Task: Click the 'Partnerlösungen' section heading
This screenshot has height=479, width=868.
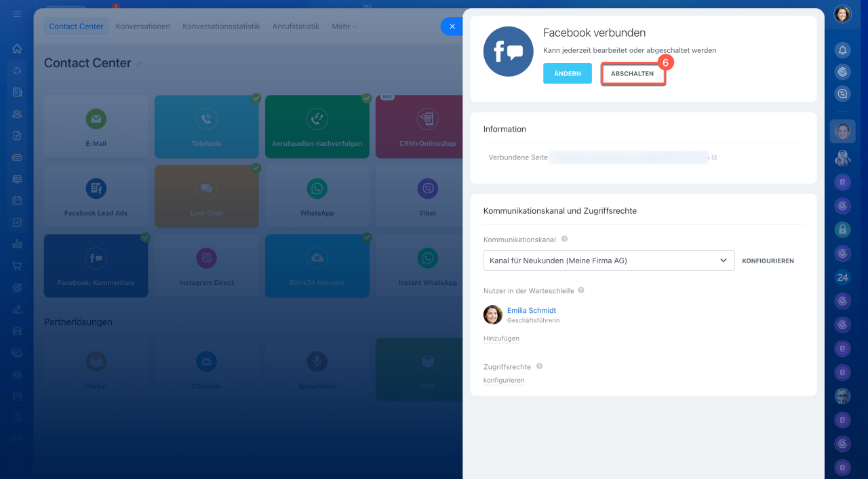Action: [78, 322]
